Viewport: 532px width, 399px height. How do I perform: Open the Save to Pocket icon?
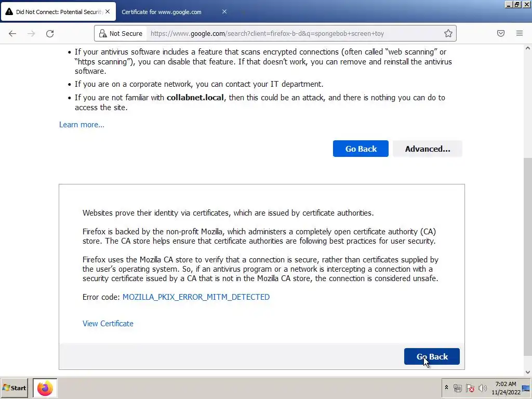[501, 33]
